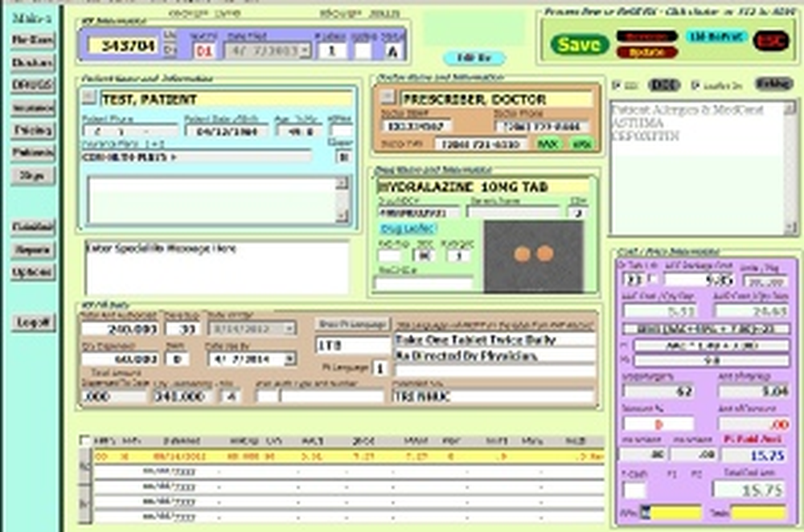804x532 pixels.
Task: Click the quantity authorized field 240.000
Action: coord(120,329)
